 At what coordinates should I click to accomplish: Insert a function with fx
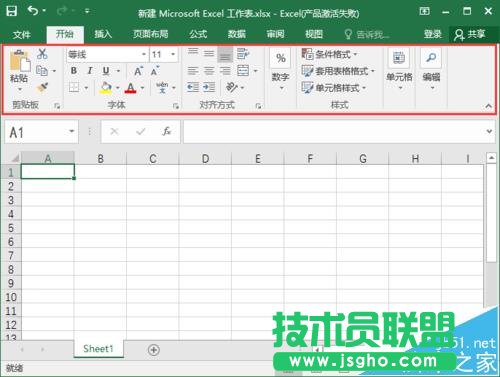point(166,132)
